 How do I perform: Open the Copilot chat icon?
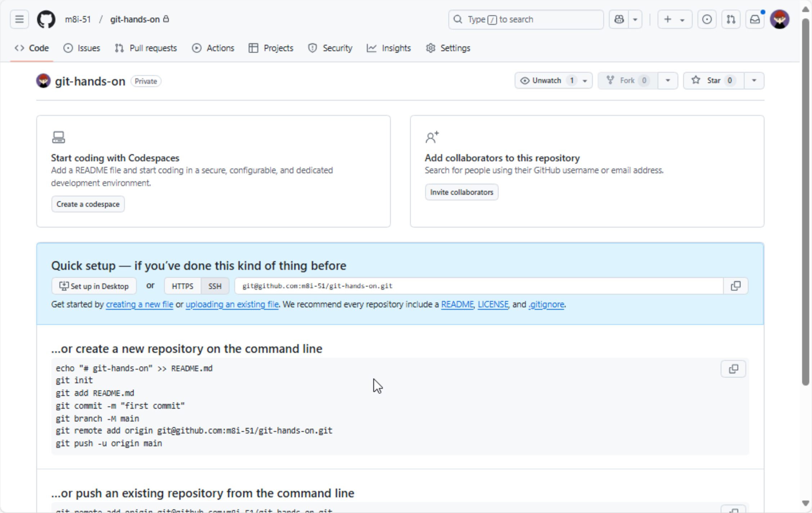coord(619,19)
